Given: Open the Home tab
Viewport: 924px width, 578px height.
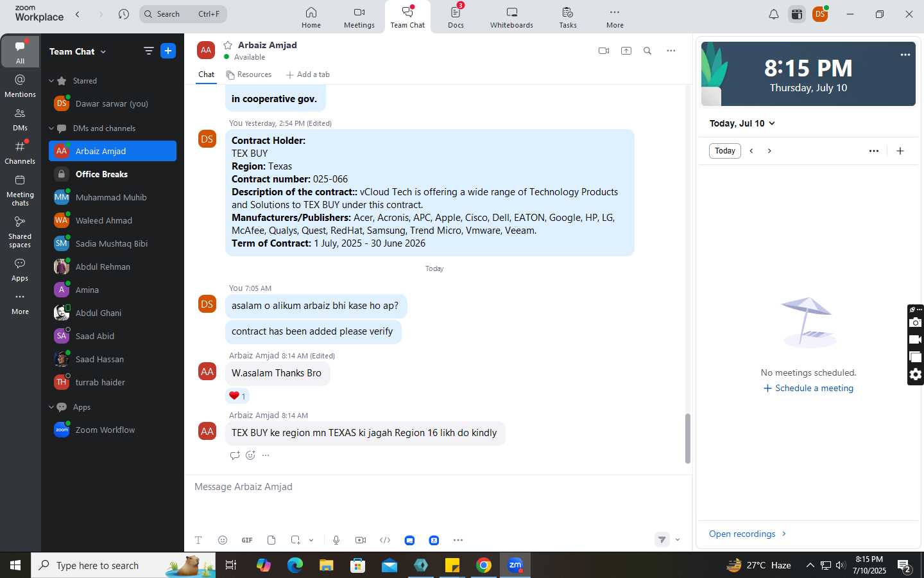Looking at the screenshot, I should (311, 17).
